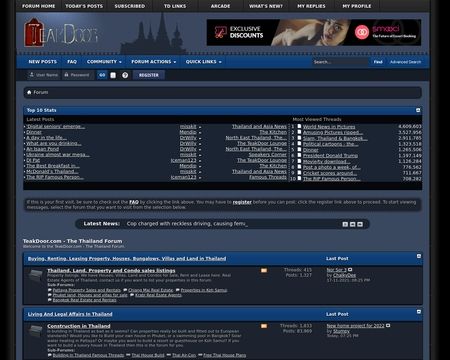Toggle the Remember Me checkbox
This screenshot has height=360, width=450.
coord(113,75)
